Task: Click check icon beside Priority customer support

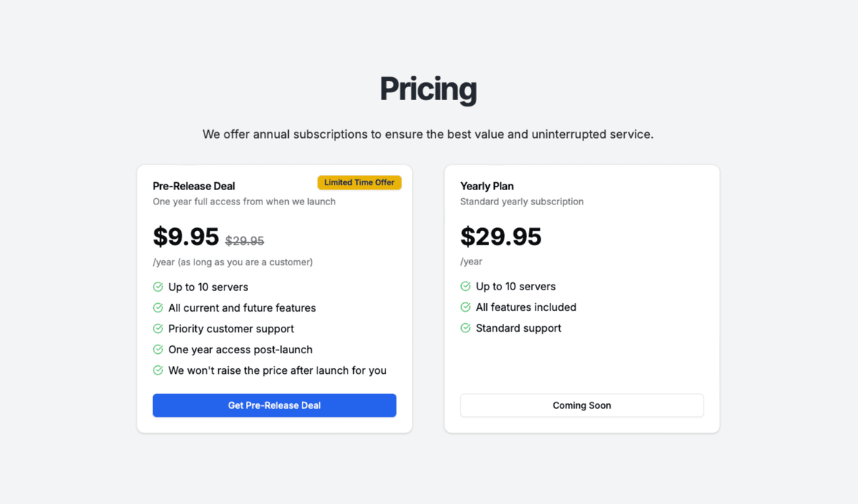Action: 158,328
